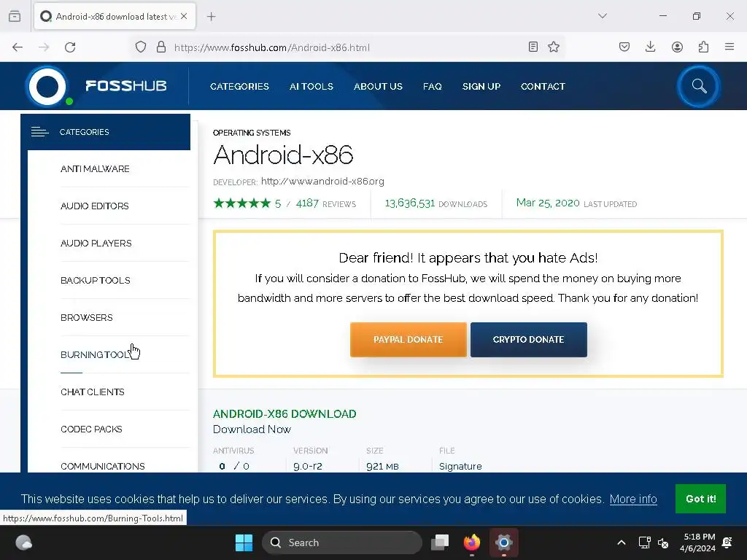Close the Android-x86 browser tab
Image resolution: width=747 pixels, height=560 pixels.
coord(184,16)
